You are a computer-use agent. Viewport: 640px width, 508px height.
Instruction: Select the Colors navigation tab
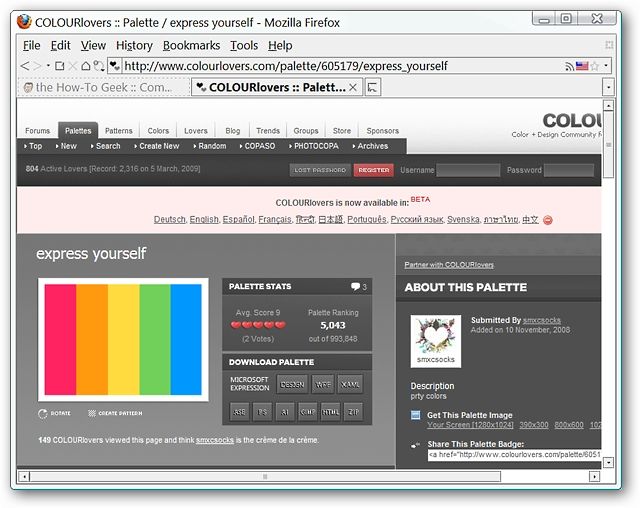[x=158, y=131]
